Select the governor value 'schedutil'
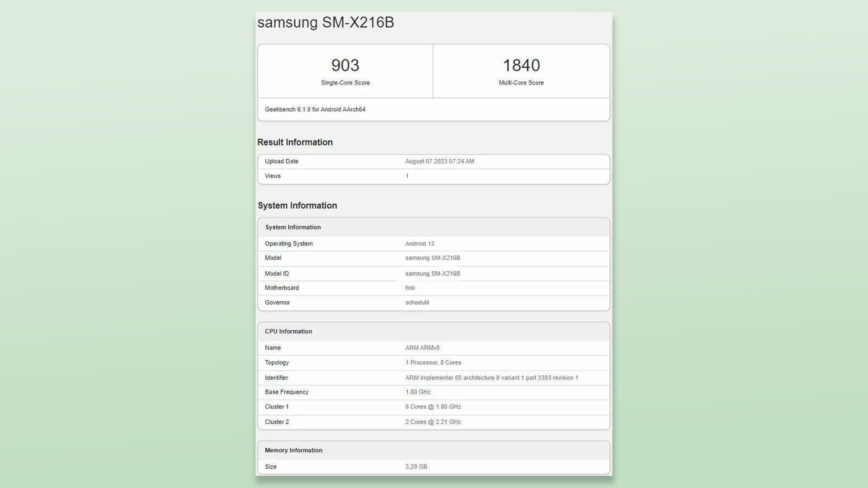This screenshot has width=868, height=488. click(417, 303)
